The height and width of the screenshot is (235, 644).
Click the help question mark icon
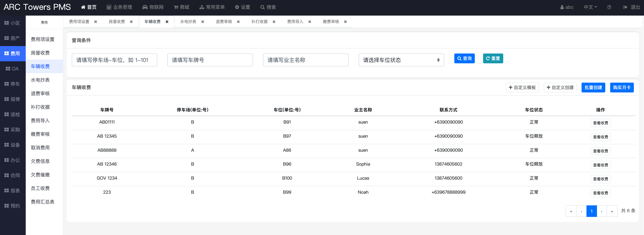[x=609, y=7]
